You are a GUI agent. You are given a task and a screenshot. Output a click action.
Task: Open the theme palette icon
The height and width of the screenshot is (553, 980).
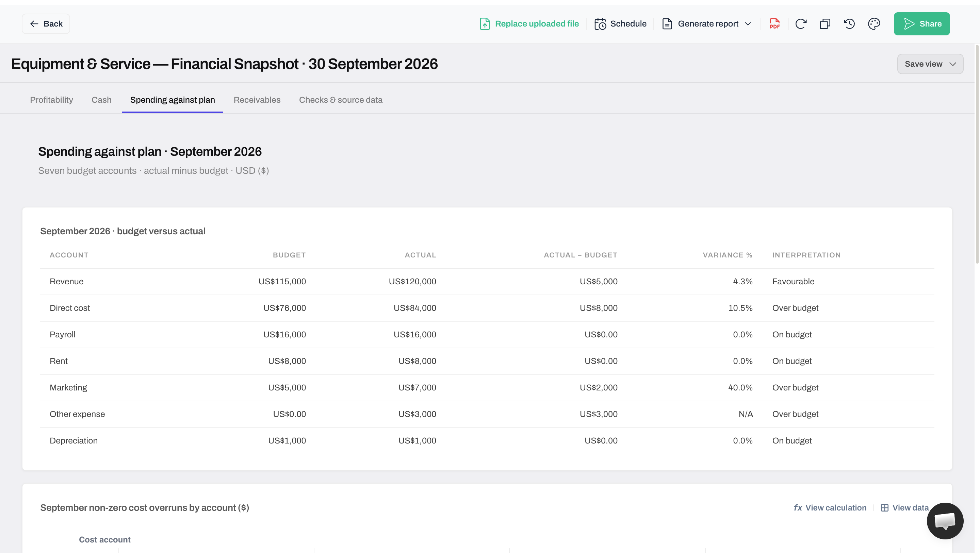[x=874, y=23]
